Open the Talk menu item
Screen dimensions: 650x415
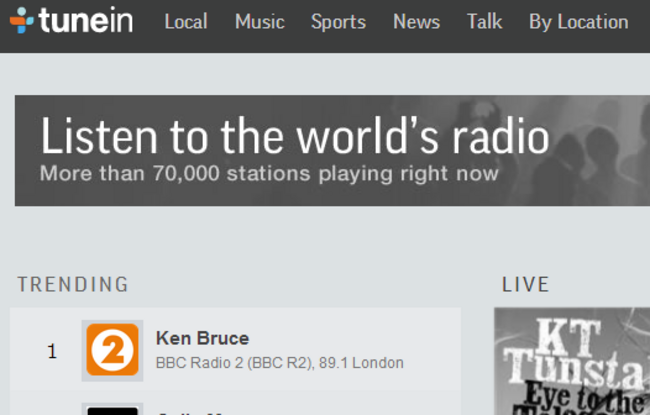click(484, 22)
